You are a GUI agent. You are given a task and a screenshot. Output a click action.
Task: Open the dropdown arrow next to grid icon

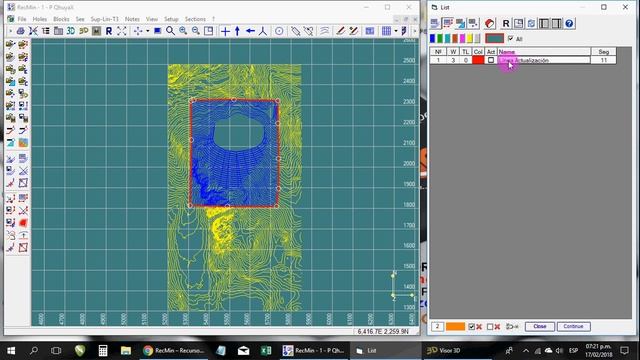click(x=396, y=31)
